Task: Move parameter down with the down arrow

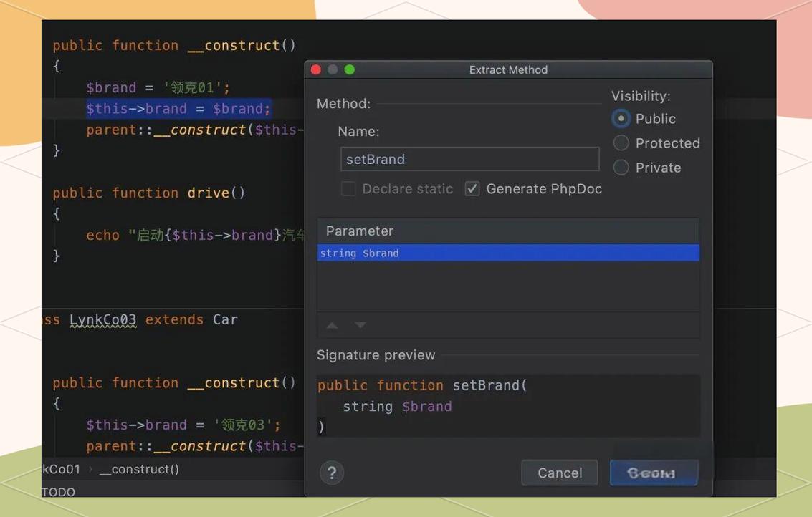Action: pyautogui.click(x=360, y=325)
